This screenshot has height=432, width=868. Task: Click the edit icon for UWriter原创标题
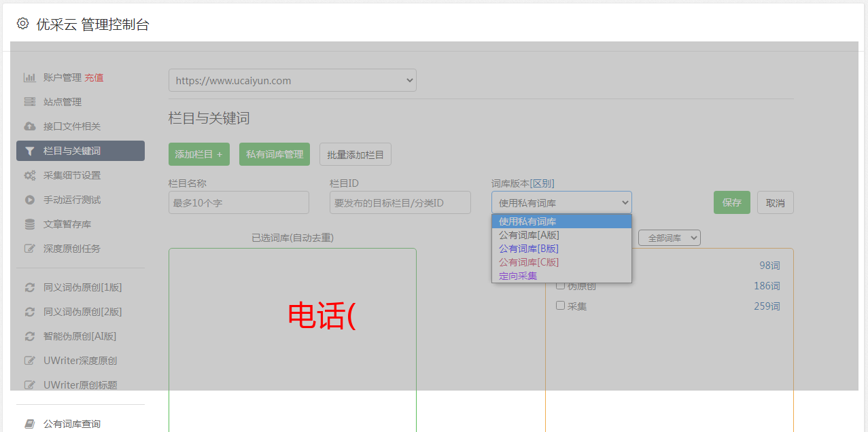click(x=29, y=385)
